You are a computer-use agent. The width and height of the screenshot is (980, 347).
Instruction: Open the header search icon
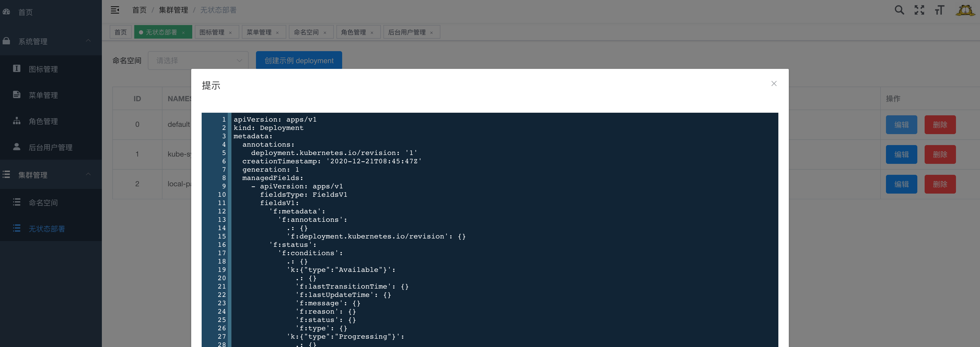click(899, 10)
